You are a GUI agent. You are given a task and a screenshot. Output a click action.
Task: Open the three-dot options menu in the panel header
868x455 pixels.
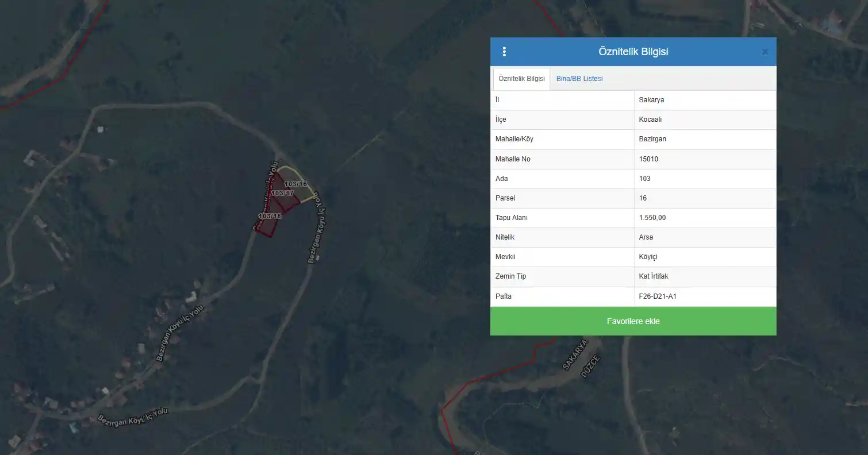click(504, 52)
